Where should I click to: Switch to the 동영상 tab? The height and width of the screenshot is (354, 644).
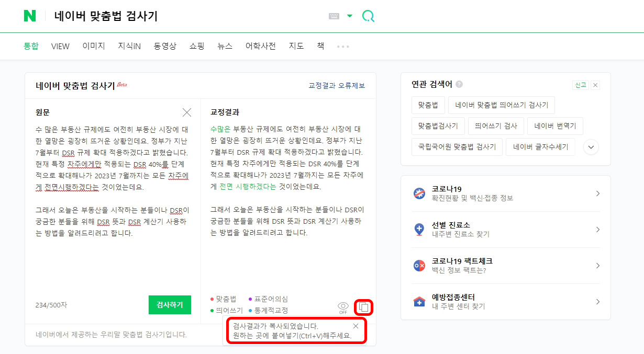point(165,46)
